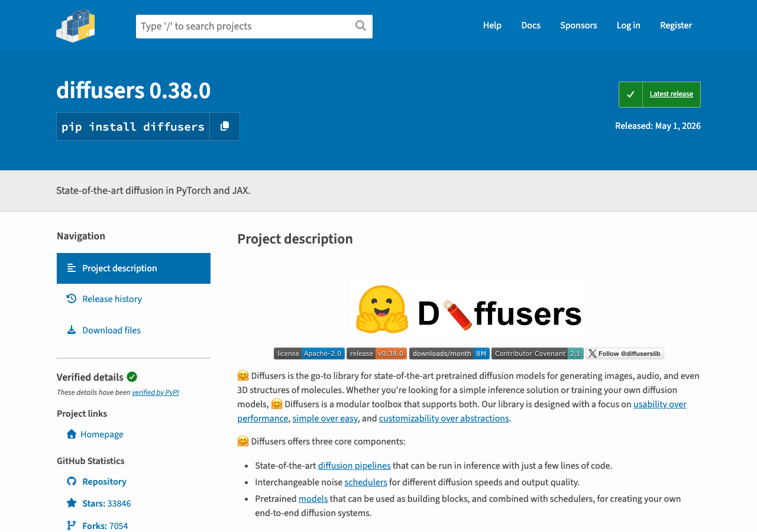The height and width of the screenshot is (532, 757).
Task: Click the Release history clock icon
Action: (72, 299)
